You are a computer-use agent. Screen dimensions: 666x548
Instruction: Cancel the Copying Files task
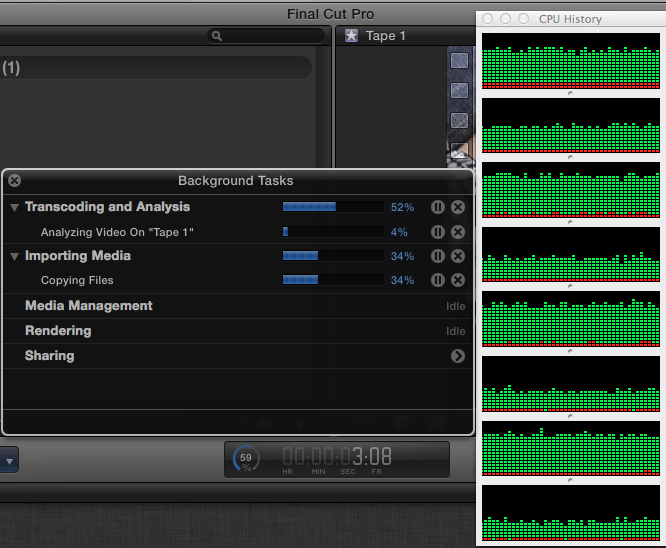[458, 280]
